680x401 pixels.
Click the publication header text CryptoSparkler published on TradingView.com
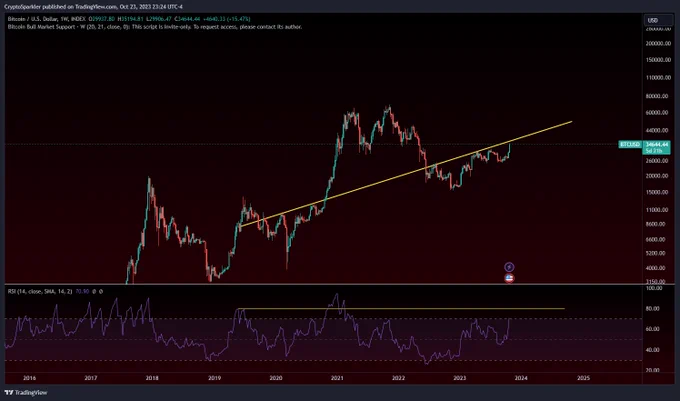(x=61, y=7)
